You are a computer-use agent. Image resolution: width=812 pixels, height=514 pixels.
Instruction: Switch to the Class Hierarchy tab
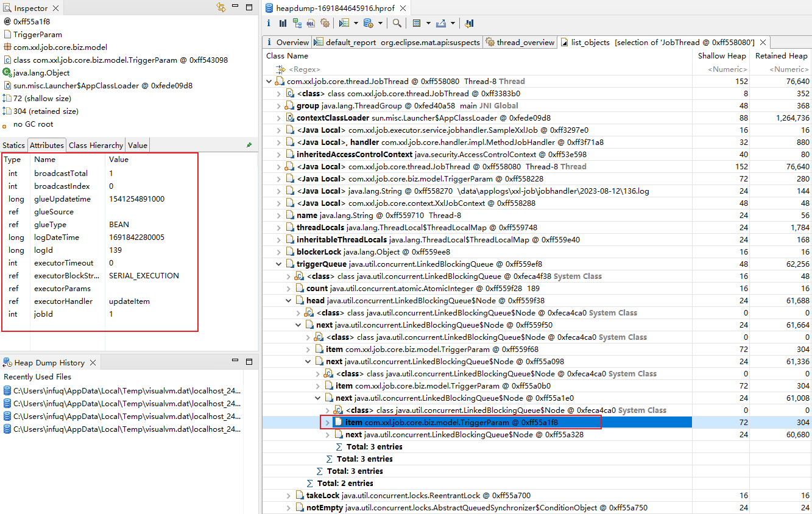96,146
